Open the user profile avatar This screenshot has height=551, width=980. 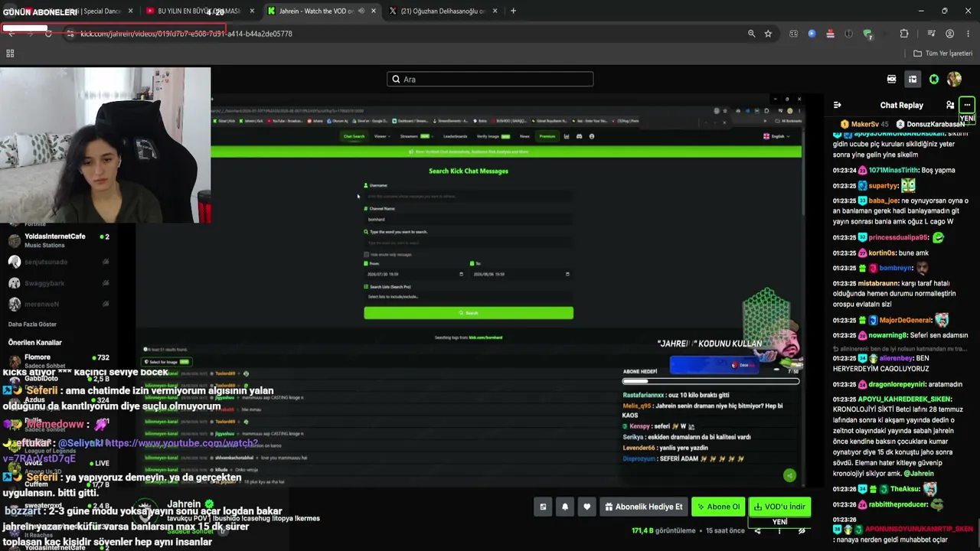(954, 79)
